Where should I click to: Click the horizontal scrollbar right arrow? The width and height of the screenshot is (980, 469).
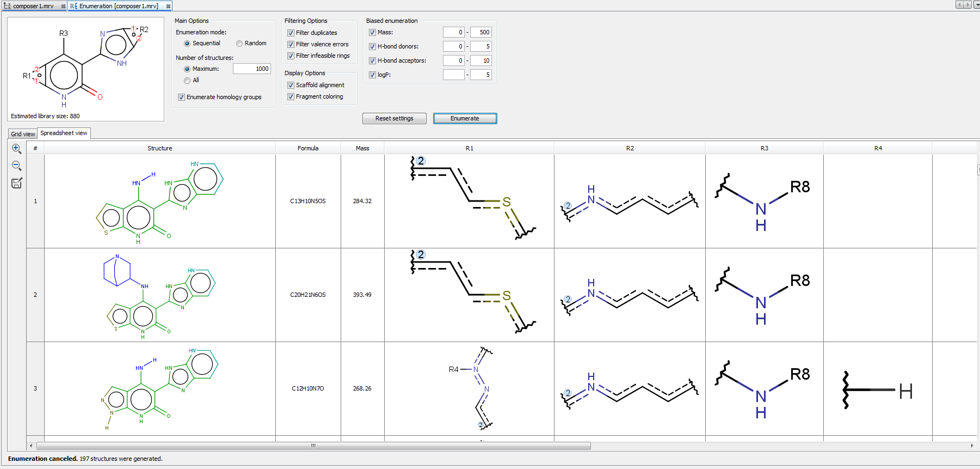point(971,446)
